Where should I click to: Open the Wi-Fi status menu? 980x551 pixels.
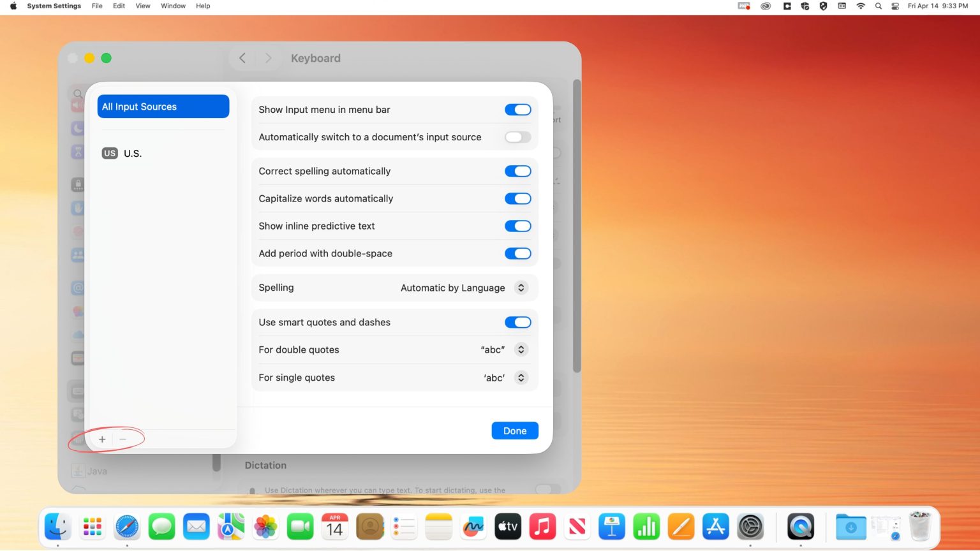(860, 6)
